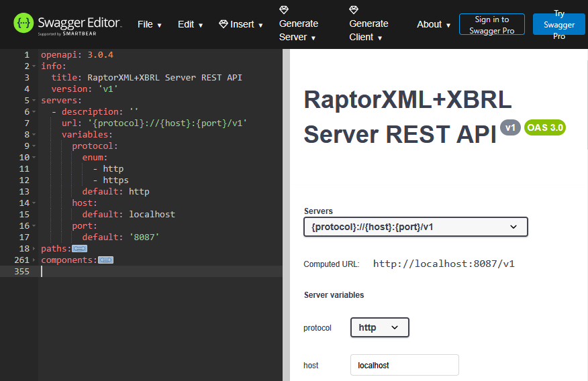Open the About menu

[433, 24]
